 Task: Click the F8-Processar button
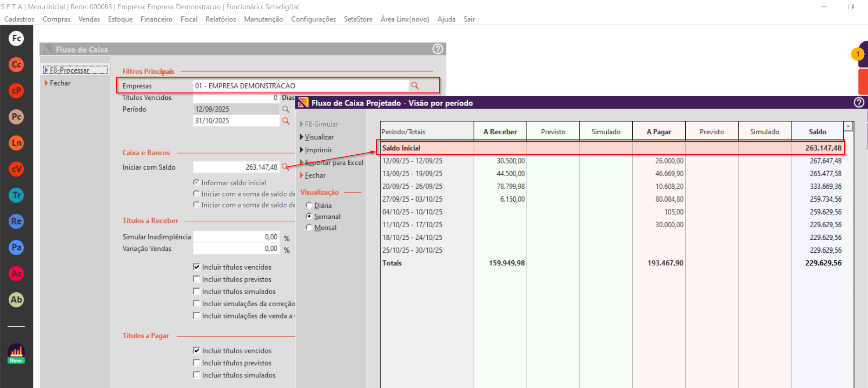coord(76,70)
